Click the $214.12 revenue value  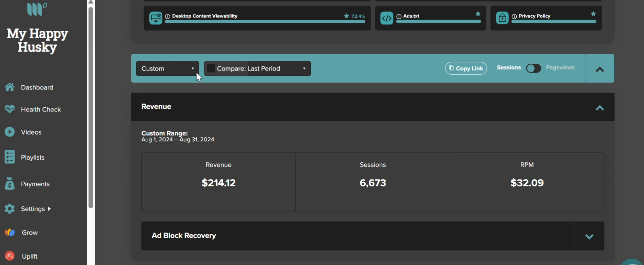tap(218, 183)
